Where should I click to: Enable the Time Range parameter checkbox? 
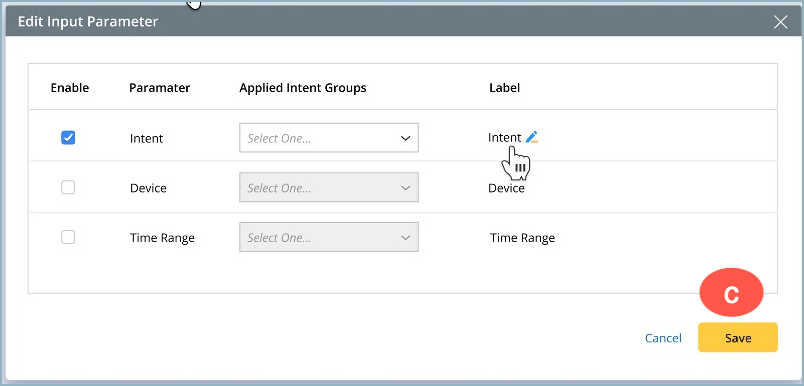[68, 237]
